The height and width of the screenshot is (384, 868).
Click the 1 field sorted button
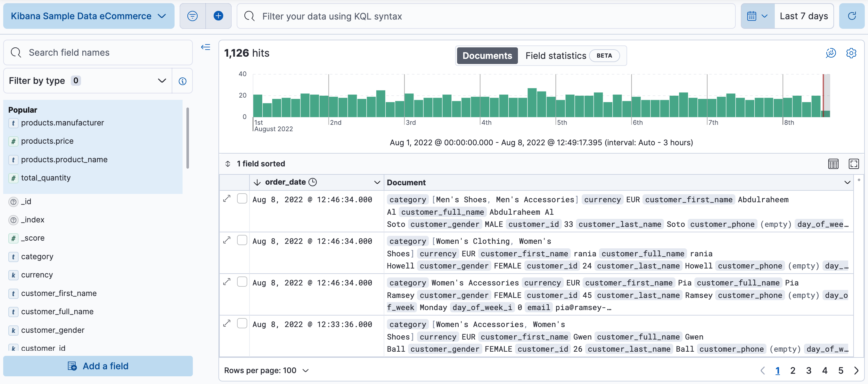coord(255,164)
